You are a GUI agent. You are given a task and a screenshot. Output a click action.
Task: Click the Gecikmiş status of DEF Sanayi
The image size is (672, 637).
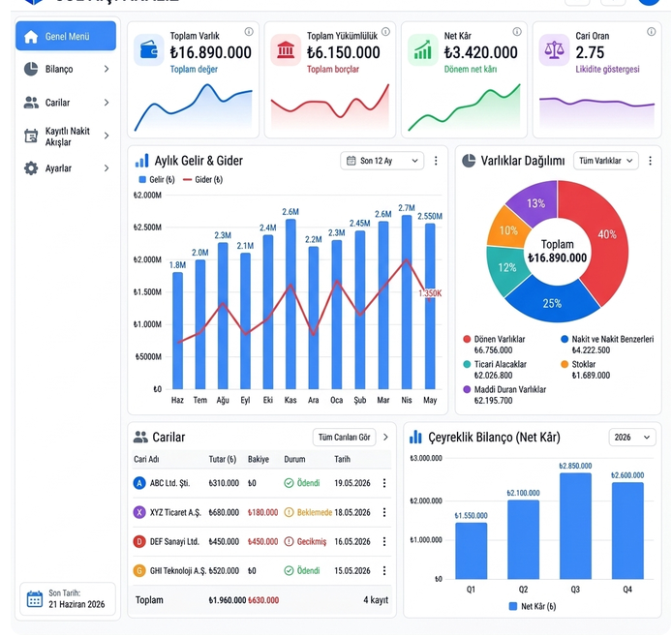click(306, 541)
